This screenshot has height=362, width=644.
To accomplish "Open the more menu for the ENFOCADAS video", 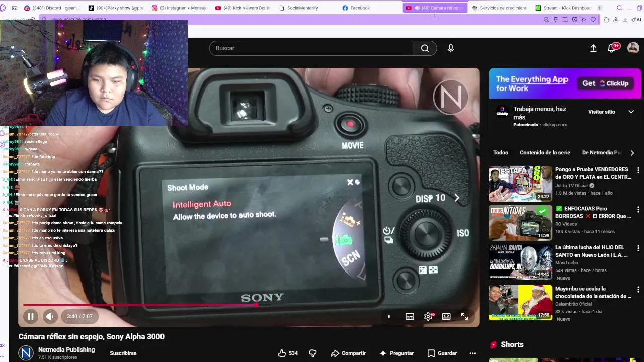I will [638, 209].
